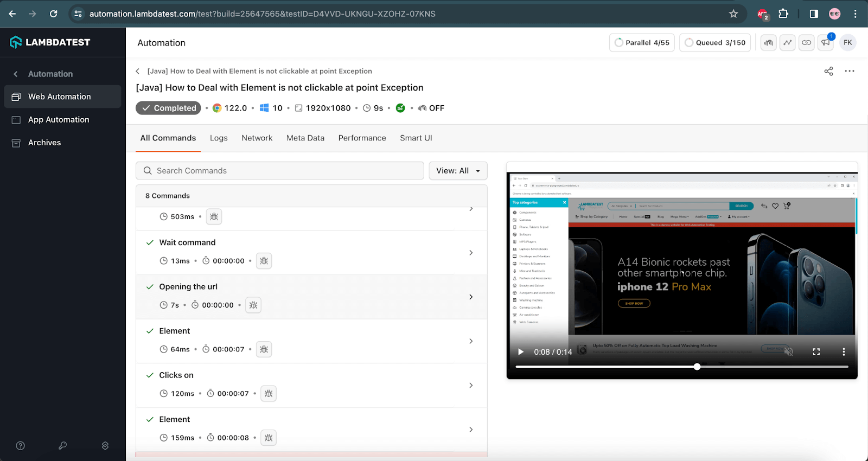Click the analytics graph icon in header
The height and width of the screenshot is (461, 868).
point(787,43)
